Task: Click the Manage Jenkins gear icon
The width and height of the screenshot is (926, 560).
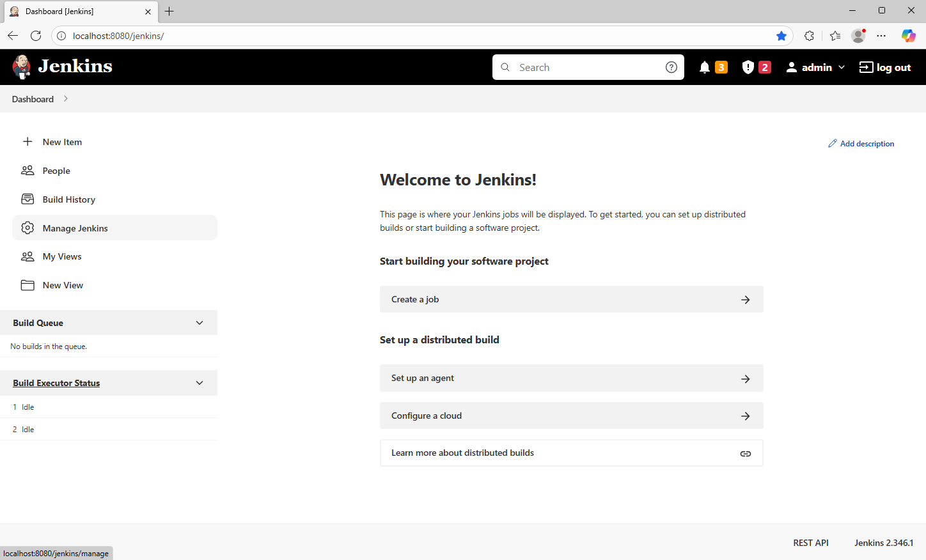Action: (27, 228)
